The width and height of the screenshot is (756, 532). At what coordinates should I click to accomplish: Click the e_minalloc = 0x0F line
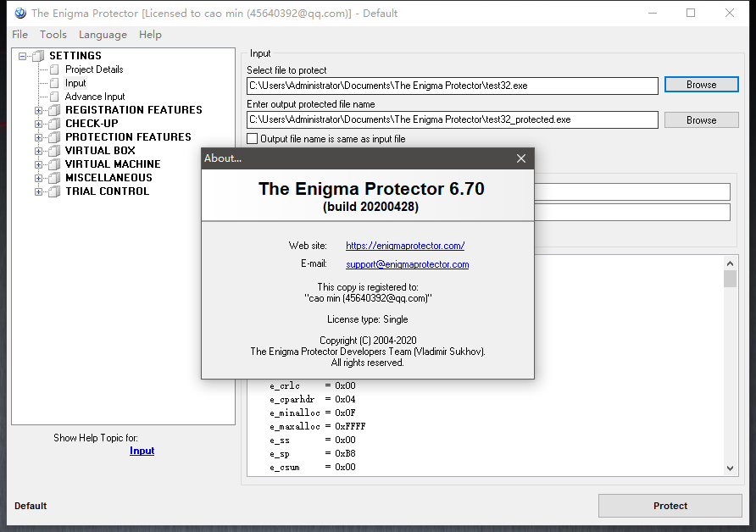(313, 413)
